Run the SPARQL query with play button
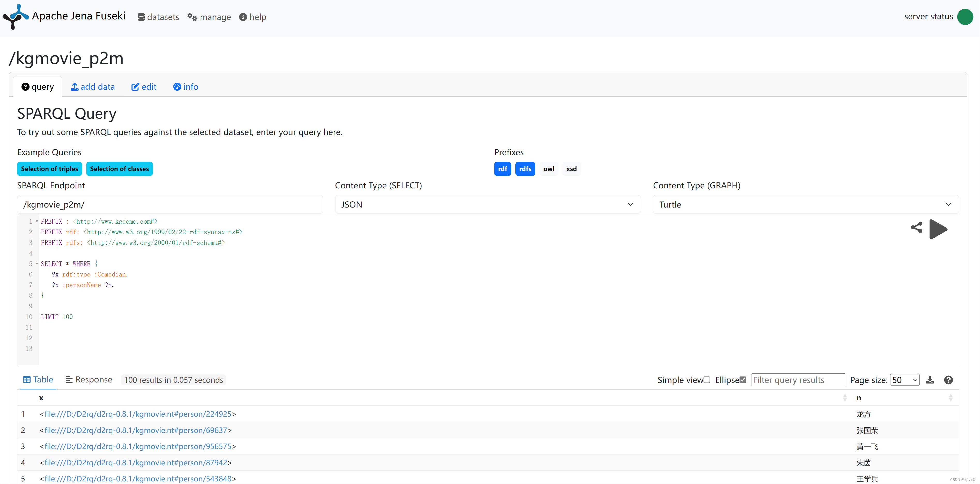Image resolution: width=980 pixels, height=484 pixels. tap(938, 229)
